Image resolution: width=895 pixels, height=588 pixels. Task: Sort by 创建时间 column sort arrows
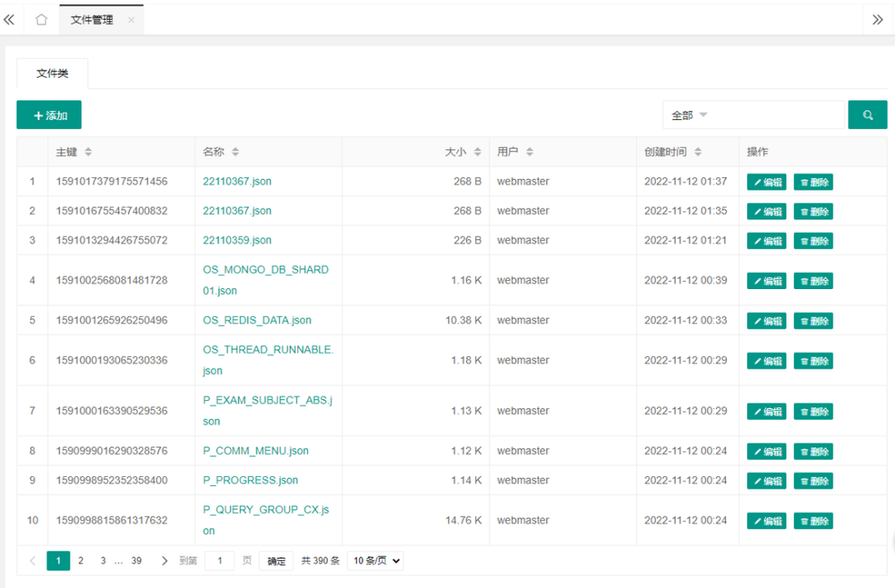click(698, 152)
